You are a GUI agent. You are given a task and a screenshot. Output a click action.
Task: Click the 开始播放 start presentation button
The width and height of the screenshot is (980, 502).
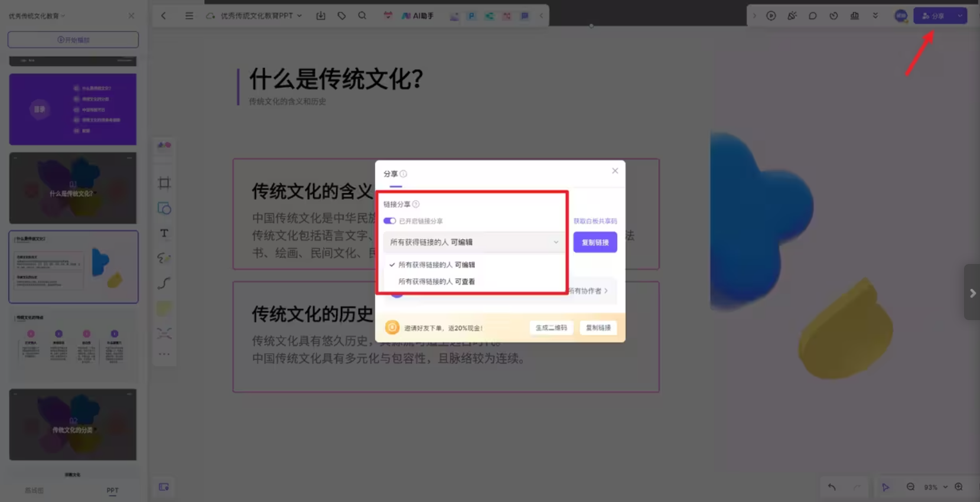(73, 40)
